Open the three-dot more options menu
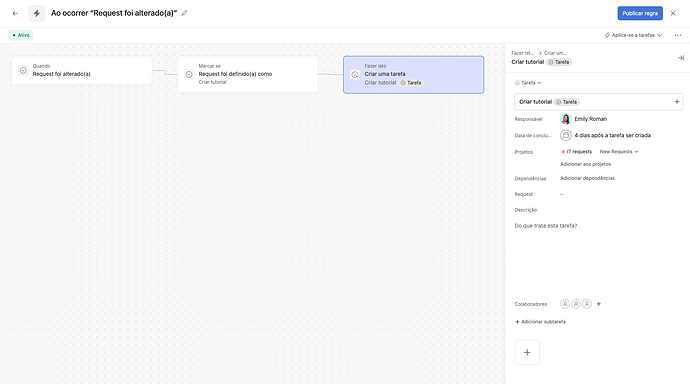This screenshot has width=690, height=384. point(678,35)
